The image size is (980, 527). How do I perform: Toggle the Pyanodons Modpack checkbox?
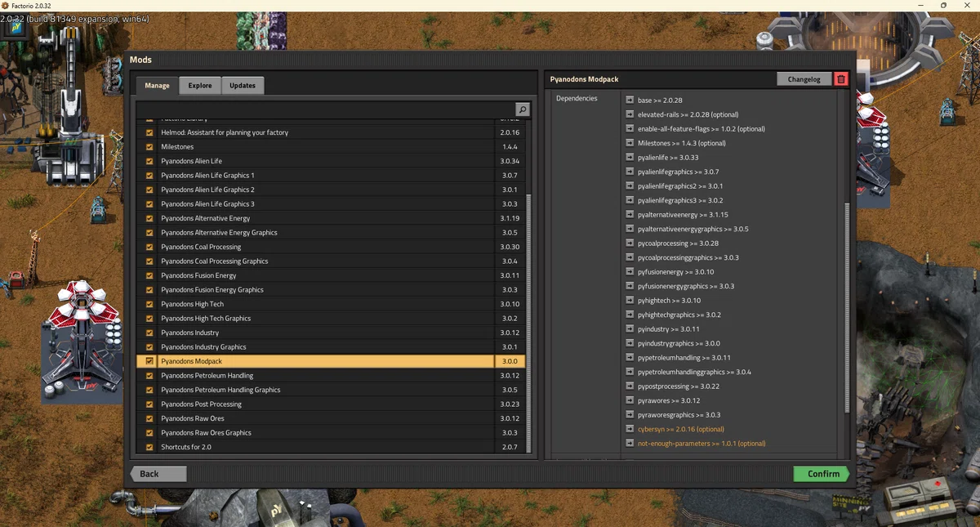click(149, 361)
